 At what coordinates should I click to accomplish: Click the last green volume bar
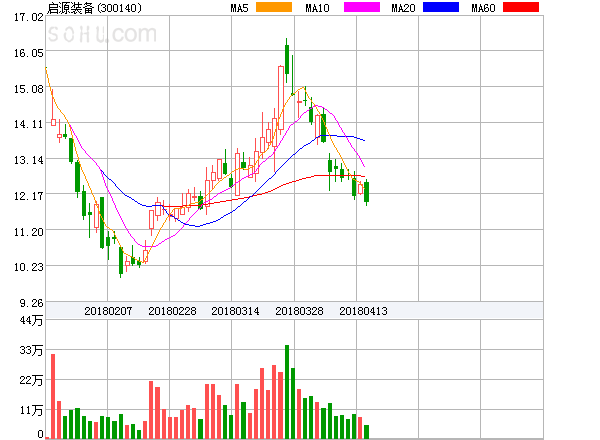[x=367, y=432]
